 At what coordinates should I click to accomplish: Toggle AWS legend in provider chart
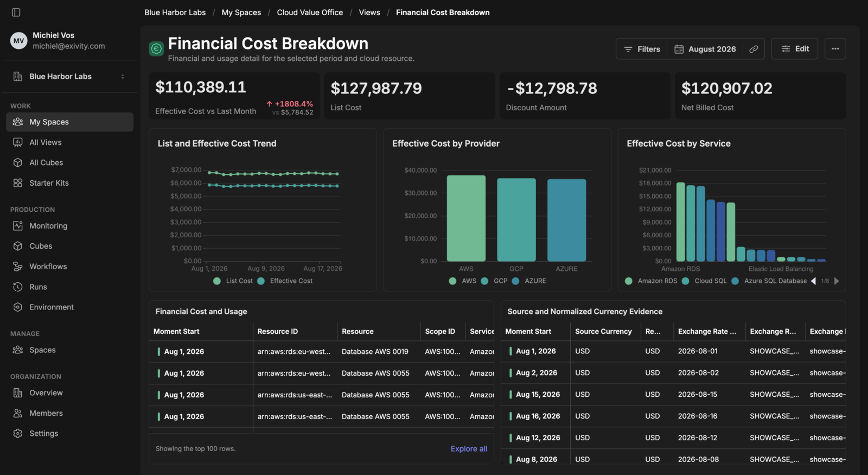click(x=463, y=281)
